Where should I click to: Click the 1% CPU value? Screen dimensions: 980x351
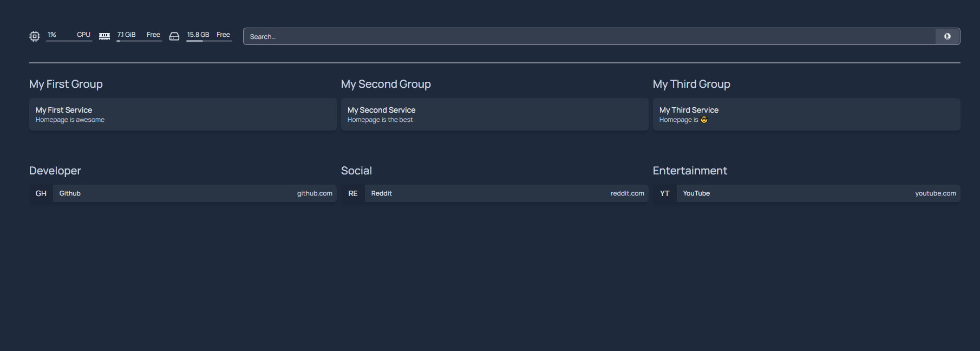pos(52,35)
